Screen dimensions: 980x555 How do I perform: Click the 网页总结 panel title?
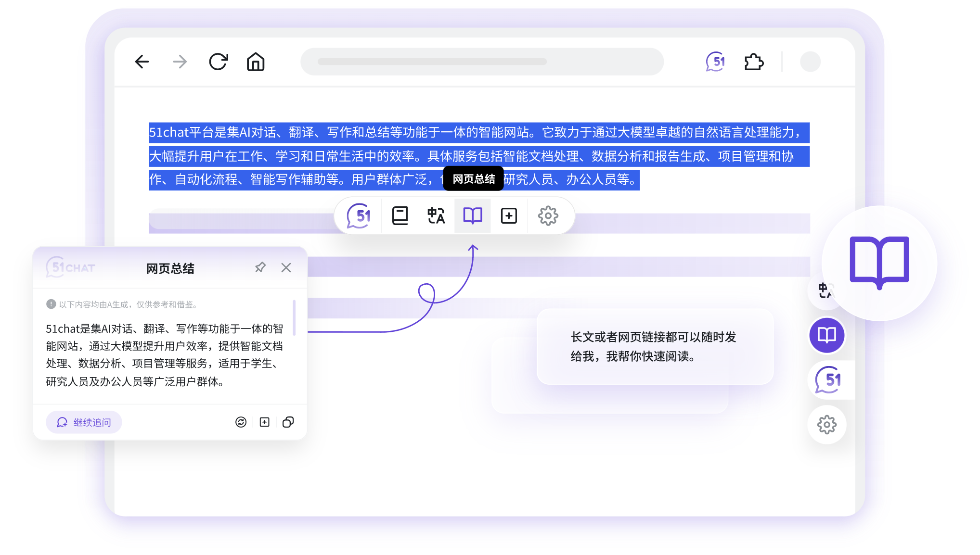(170, 268)
